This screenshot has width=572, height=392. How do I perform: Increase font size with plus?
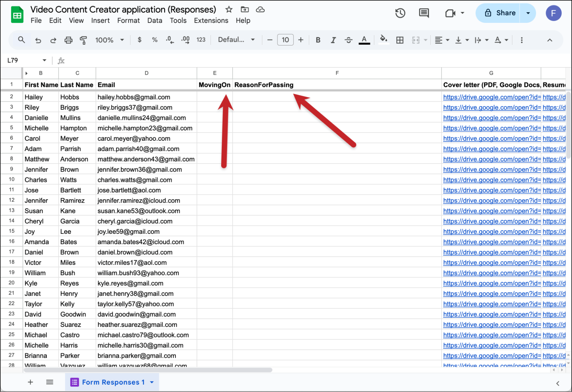point(300,40)
